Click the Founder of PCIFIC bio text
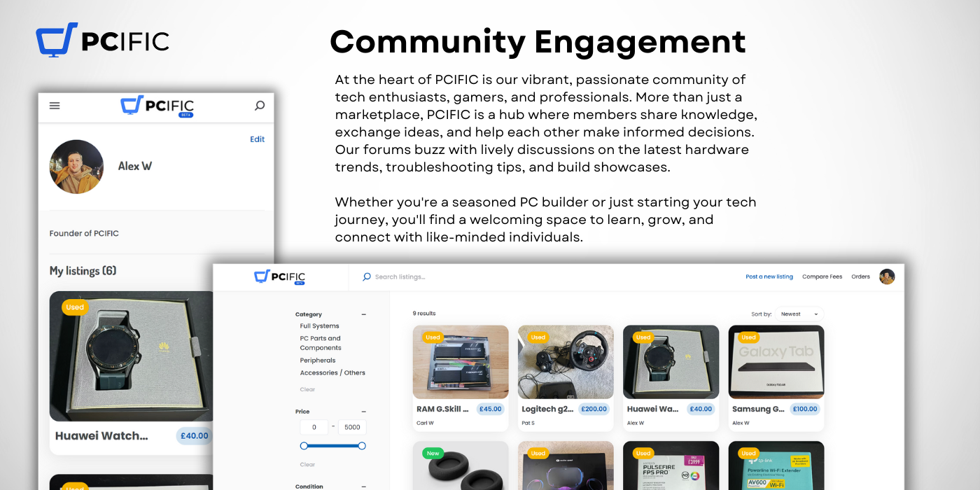Viewport: 980px width, 490px height. (84, 233)
